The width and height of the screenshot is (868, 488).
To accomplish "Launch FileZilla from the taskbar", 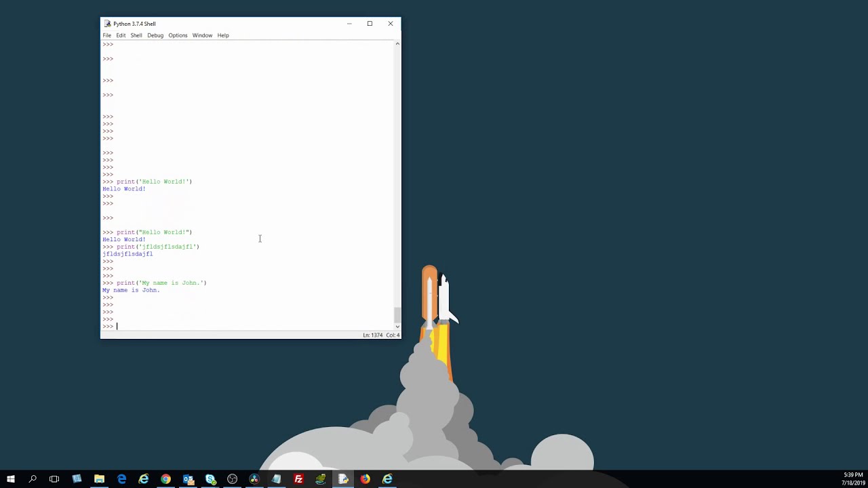I will (x=298, y=479).
